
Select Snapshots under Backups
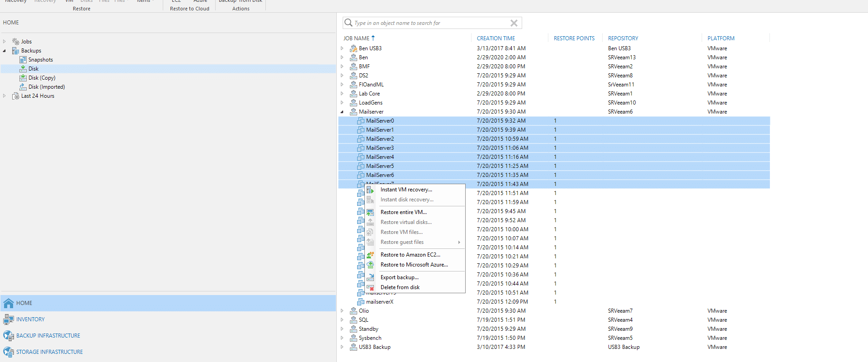point(41,60)
